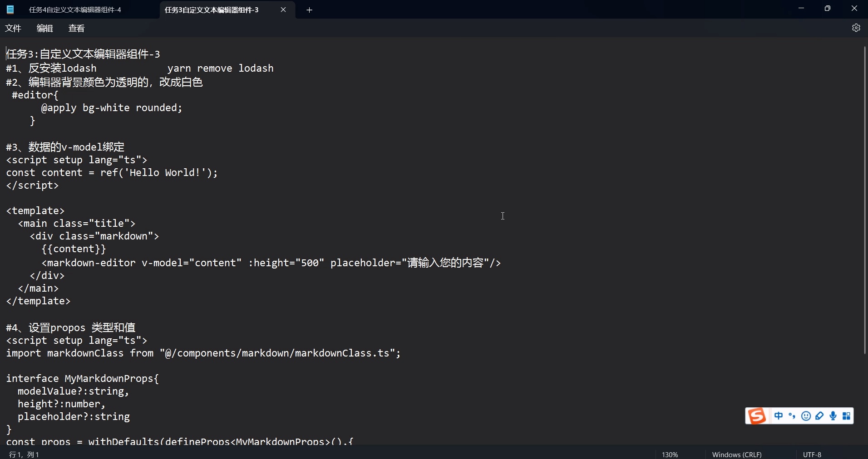The image size is (868, 459).
Task: Open the 文件 menu
Action: coord(13,28)
